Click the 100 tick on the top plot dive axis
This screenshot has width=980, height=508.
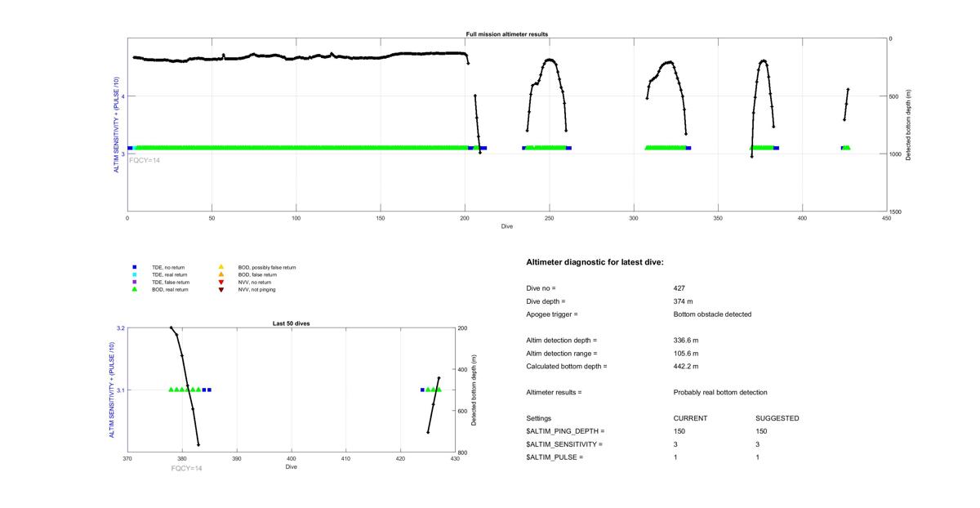[x=296, y=218]
